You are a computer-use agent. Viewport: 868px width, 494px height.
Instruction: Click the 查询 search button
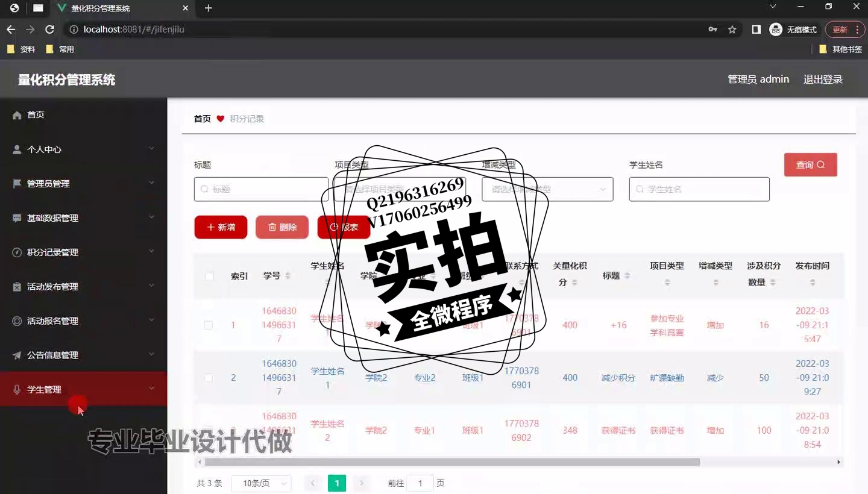pos(811,165)
